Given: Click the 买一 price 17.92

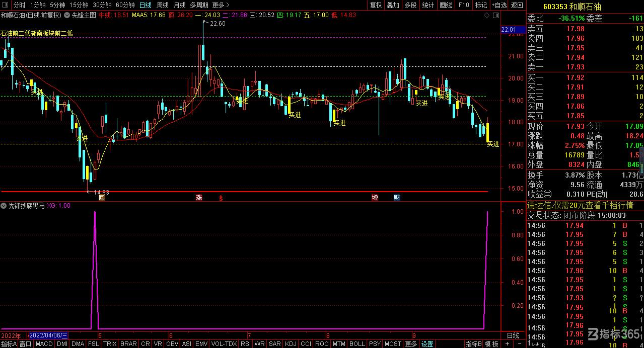Looking at the screenshot, I should coord(576,77).
